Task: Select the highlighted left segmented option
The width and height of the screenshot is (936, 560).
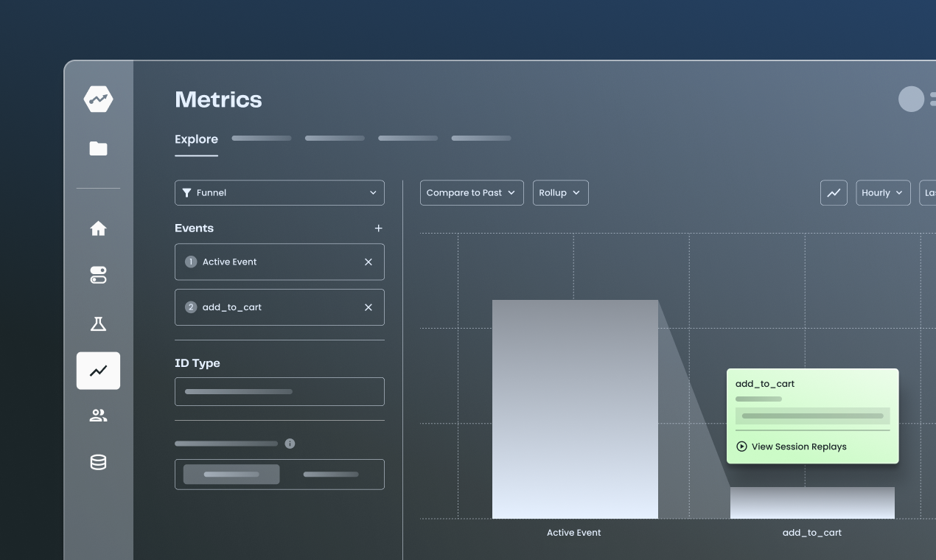Action: pyautogui.click(x=231, y=475)
